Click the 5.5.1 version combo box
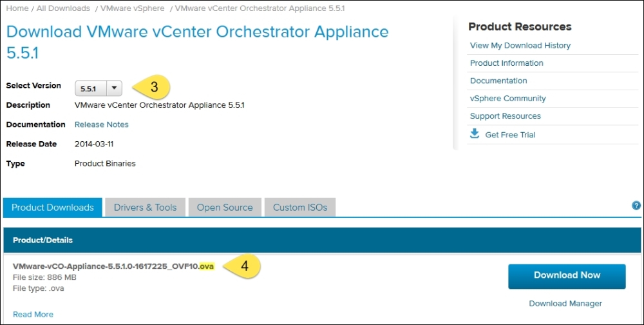 click(x=90, y=88)
